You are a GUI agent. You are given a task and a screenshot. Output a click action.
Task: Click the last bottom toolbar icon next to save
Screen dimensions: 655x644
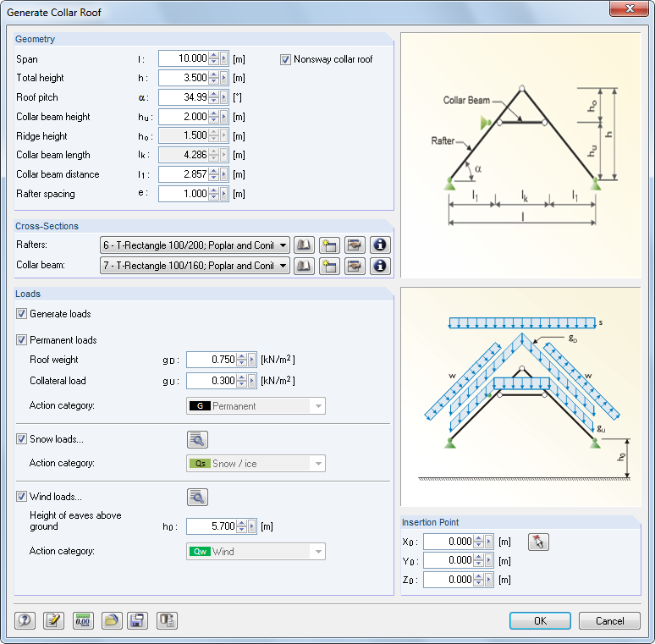(x=167, y=620)
